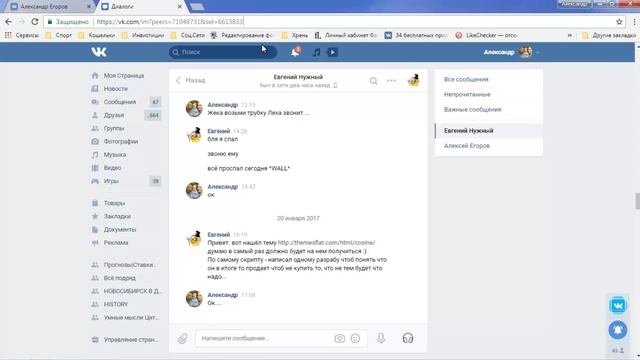Click the VK logo in header
Viewport: 640px width, 360px height.
(99, 52)
